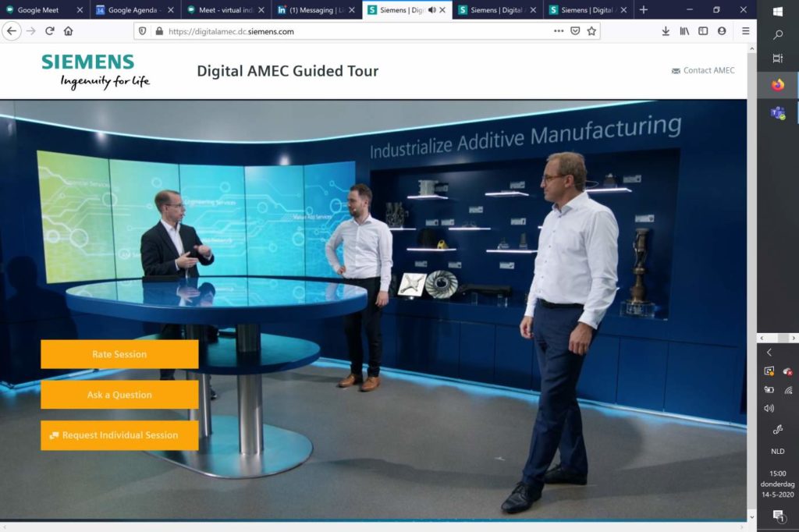Open the Firefox hamburger menu
Screen dimensions: 799x532
tap(746, 31)
